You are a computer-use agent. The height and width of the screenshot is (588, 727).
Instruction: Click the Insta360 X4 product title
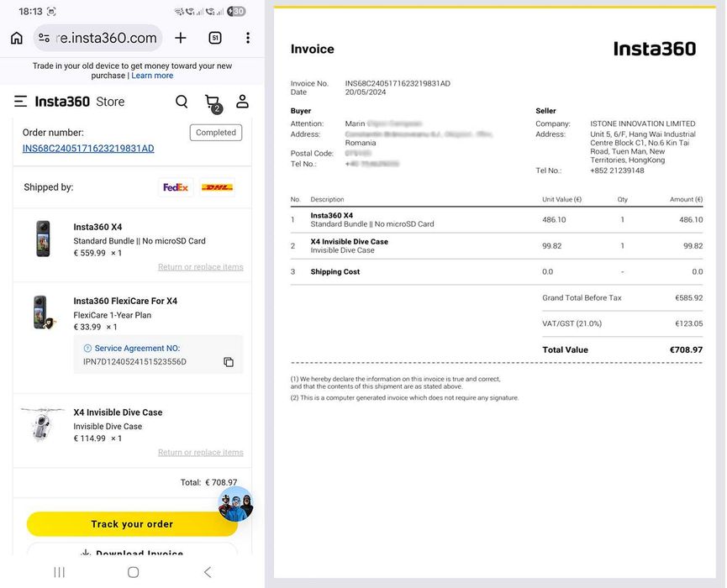point(97,227)
